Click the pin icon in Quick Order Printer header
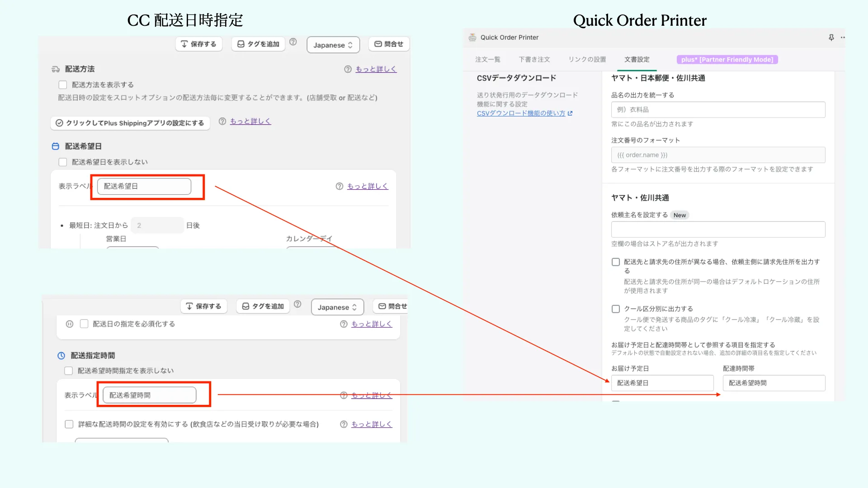The image size is (868, 488). pos(831,38)
